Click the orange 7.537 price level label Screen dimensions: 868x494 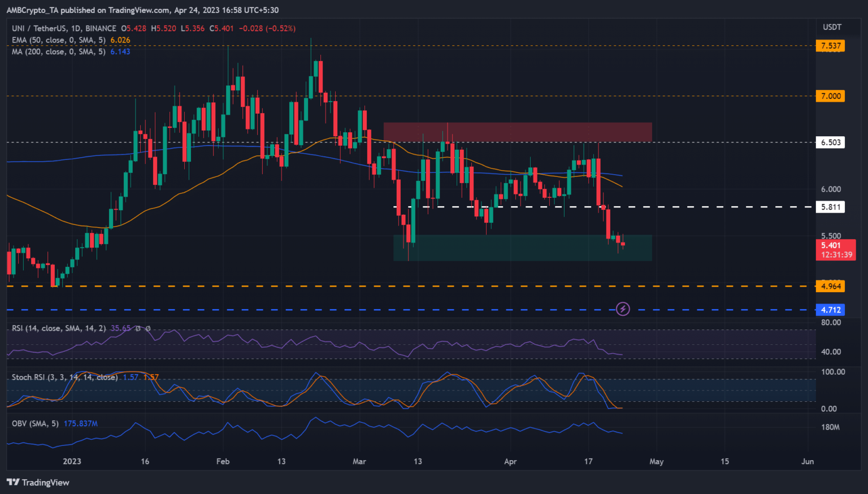point(830,46)
